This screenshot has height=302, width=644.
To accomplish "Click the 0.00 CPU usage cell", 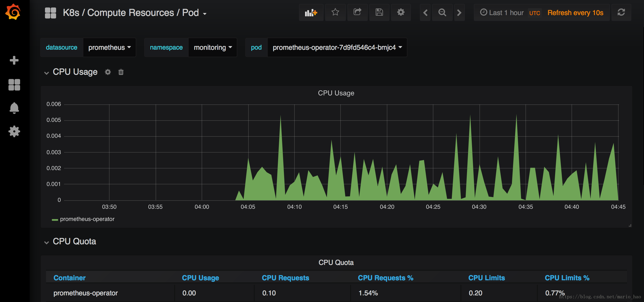I will [x=215, y=293].
